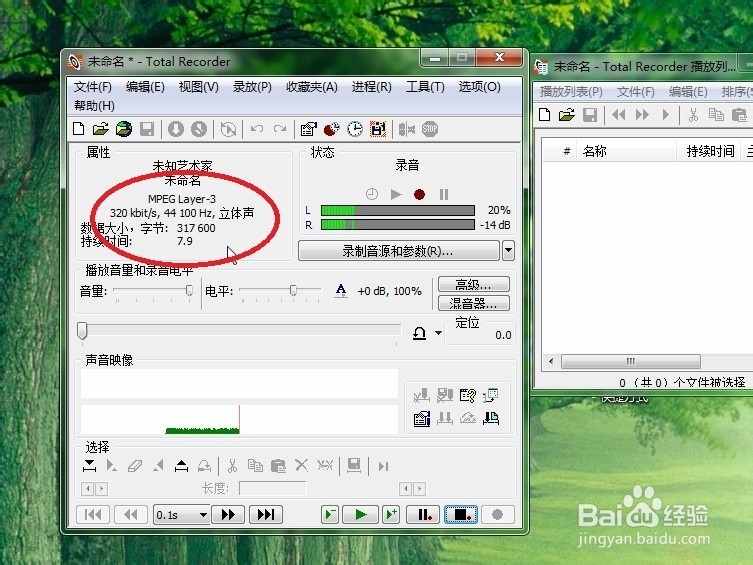Click the round download arrow toolbar icon
753x565 pixels.
click(176, 129)
